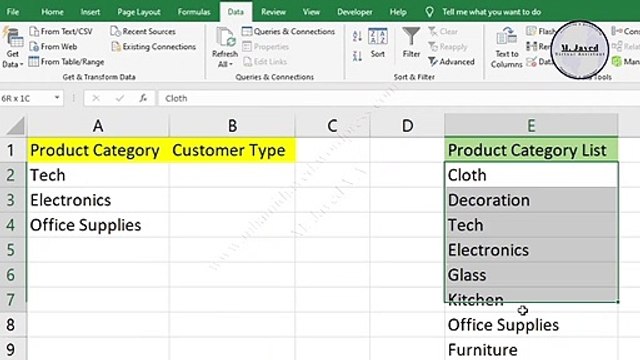The height and width of the screenshot is (360, 640).
Task: Click Product Category List header cell
Action: point(531,150)
